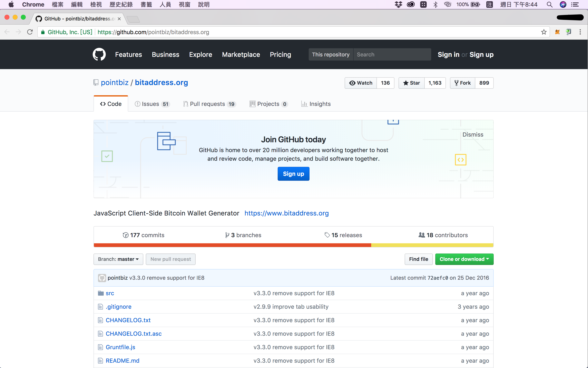Click the GitHub octocat logo
Screen dimensions: 588x368
(x=99, y=54)
